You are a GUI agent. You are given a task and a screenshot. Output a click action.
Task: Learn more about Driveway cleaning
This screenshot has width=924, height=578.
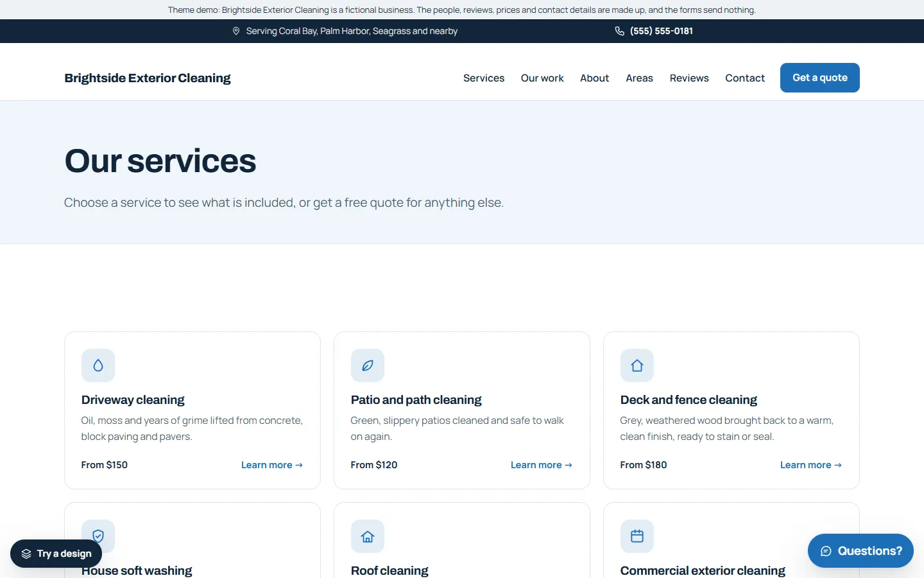pos(272,465)
